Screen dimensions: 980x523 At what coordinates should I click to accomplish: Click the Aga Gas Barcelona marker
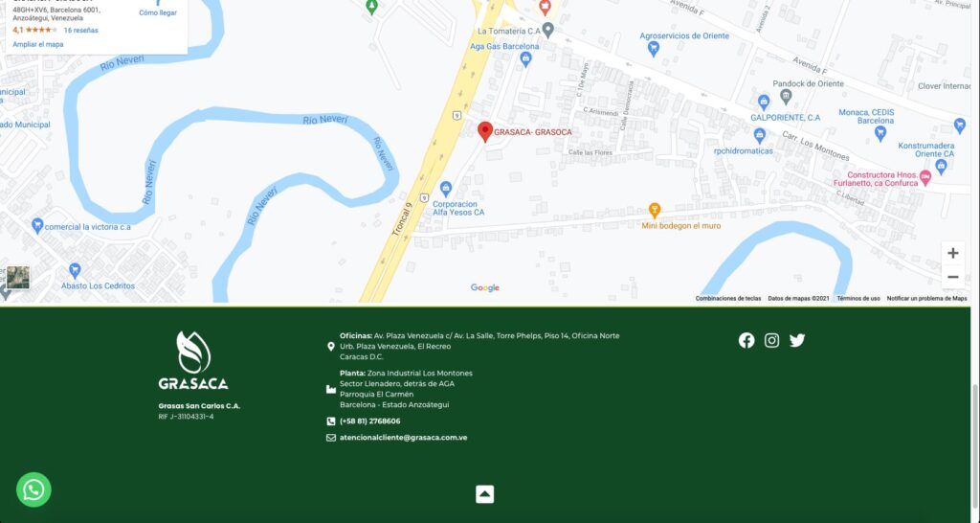[525, 58]
